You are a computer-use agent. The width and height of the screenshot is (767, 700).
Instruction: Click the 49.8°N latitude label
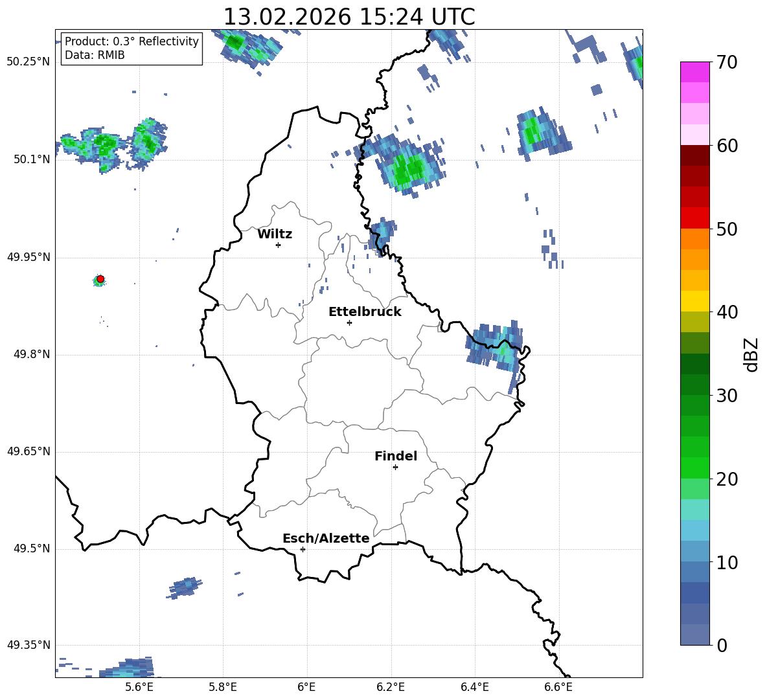pos(32,354)
